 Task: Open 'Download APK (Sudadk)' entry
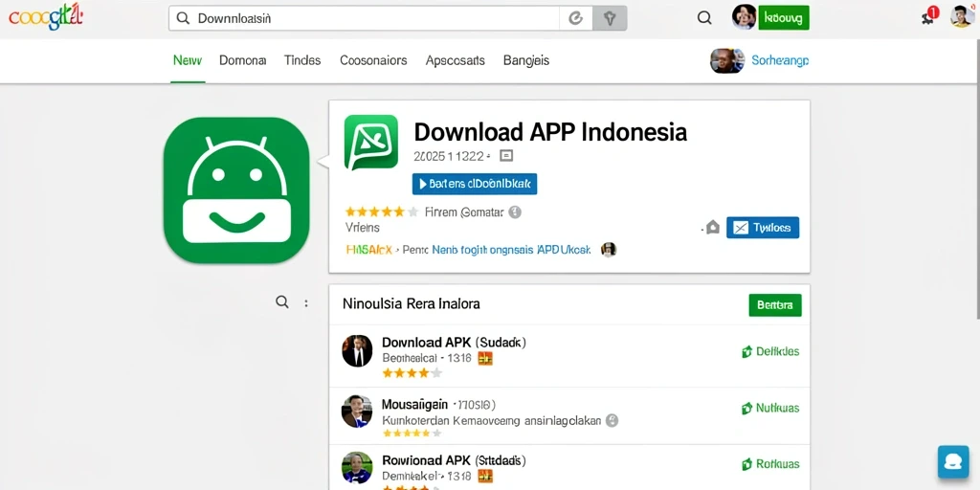tap(454, 343)
